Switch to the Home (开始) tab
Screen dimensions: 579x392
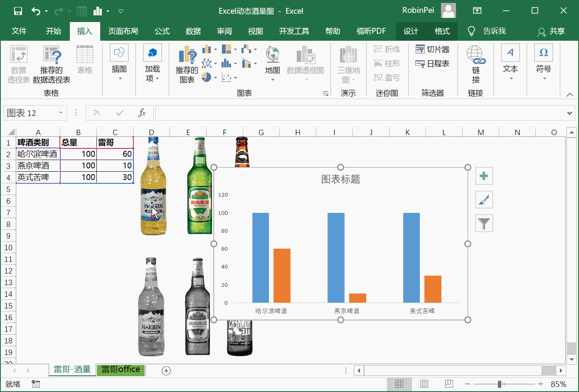coord(54,31)
